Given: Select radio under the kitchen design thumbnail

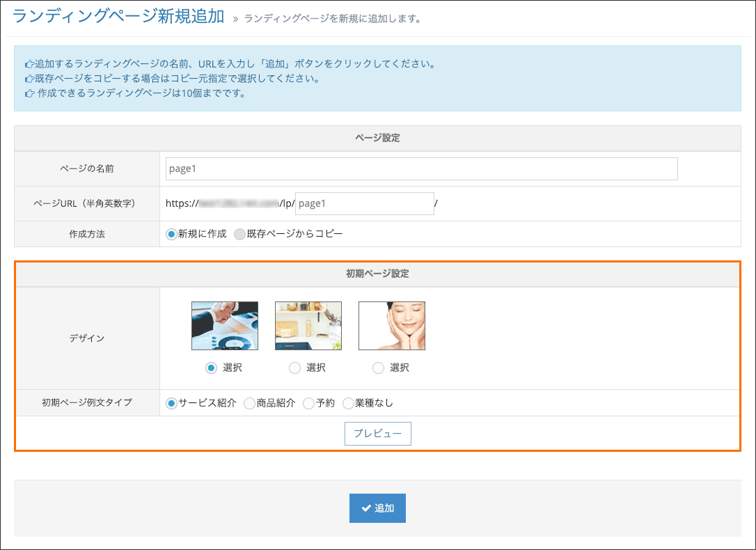Looking at the screenshot, I should click(294, 368).
